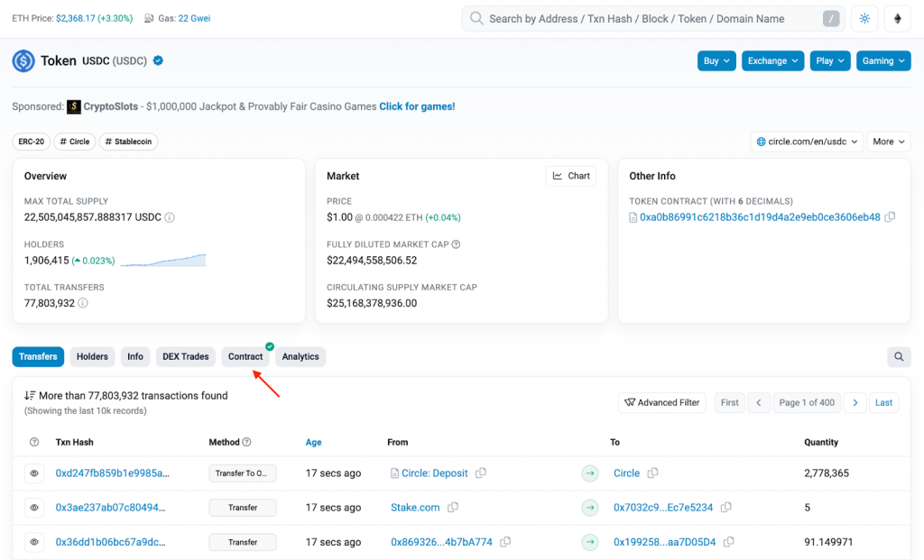924x560 pixels.
Task: Open the Contract tab
Action: [245, 357]
